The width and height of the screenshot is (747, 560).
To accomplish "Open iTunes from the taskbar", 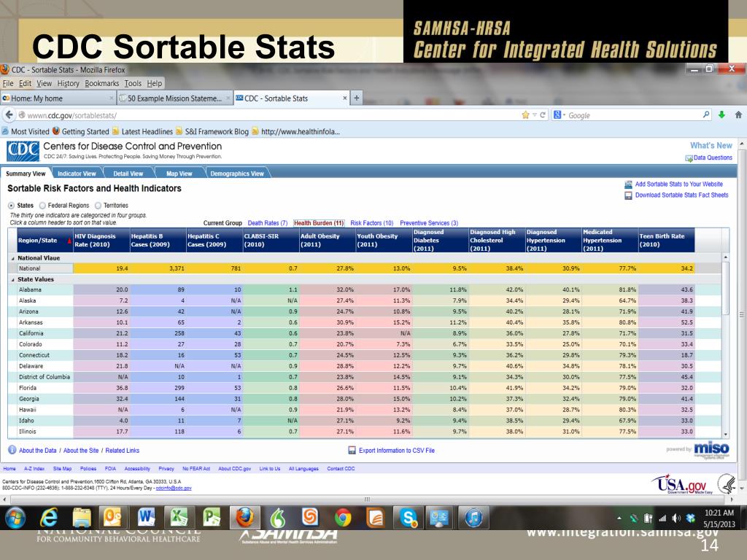I will coord(473,518).
